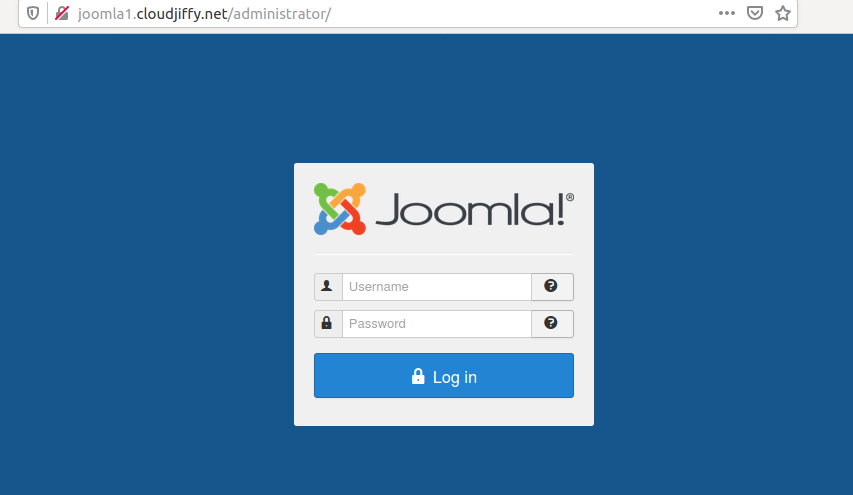853x495 pixels.
Task: Open the tracking protection shield icon
Action: pos(33,13)
